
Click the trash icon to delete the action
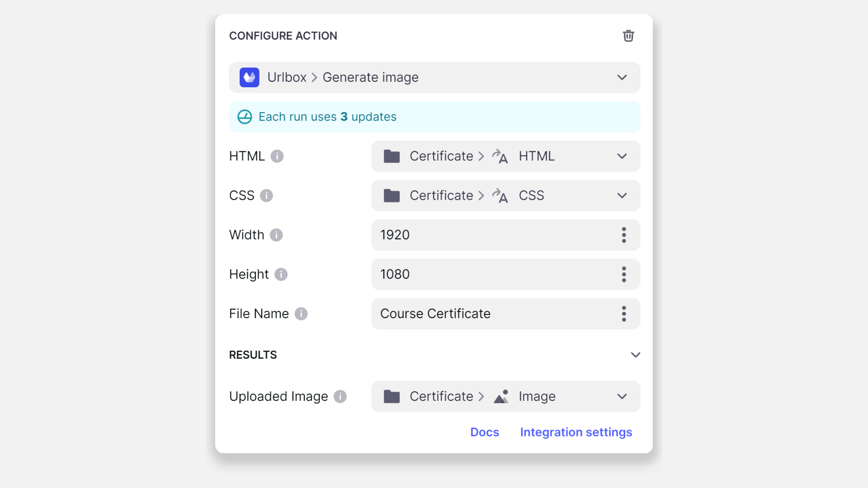tap(628, 36)
